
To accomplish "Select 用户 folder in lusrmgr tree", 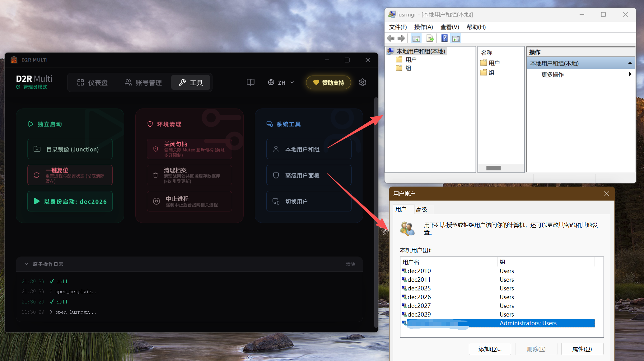I will (406, 60).
